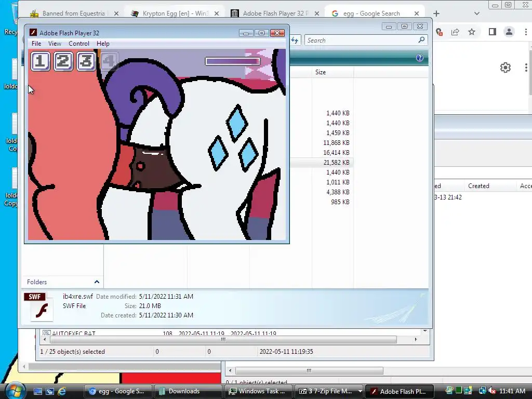The width and height of the screenshot is (532, 399).
Task: Select the 21,582 KB file row
Action: [x=322, y=163]
